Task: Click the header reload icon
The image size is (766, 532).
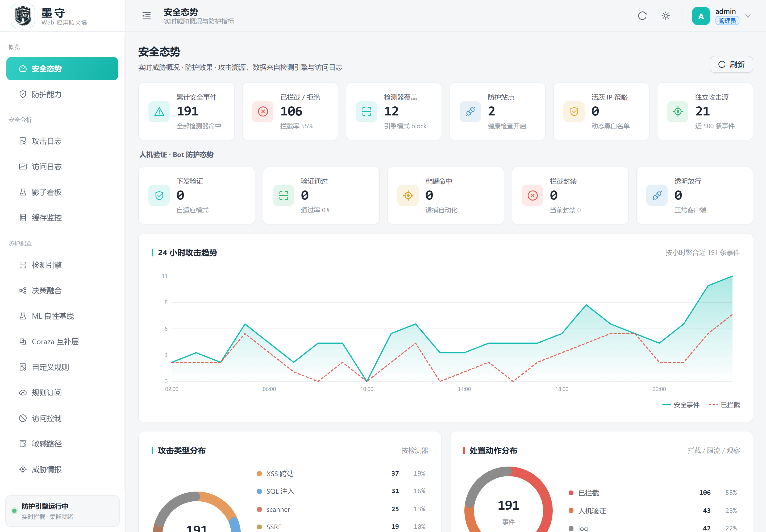Action: pyautogui.click(x=642, y=16)
